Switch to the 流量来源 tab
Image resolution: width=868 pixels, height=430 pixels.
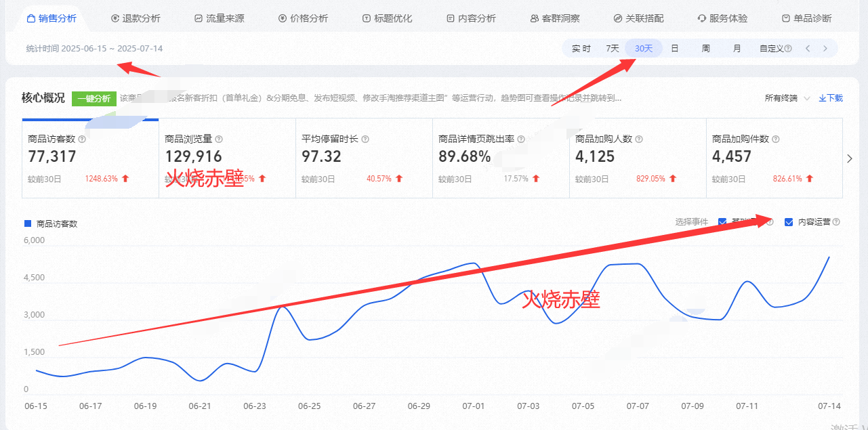[x=219, y=19]
